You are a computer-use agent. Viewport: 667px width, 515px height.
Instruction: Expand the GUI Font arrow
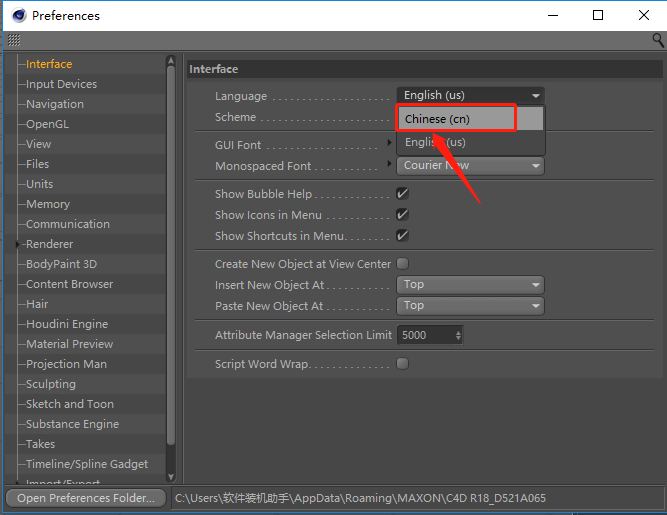click(x=389, y=142)
